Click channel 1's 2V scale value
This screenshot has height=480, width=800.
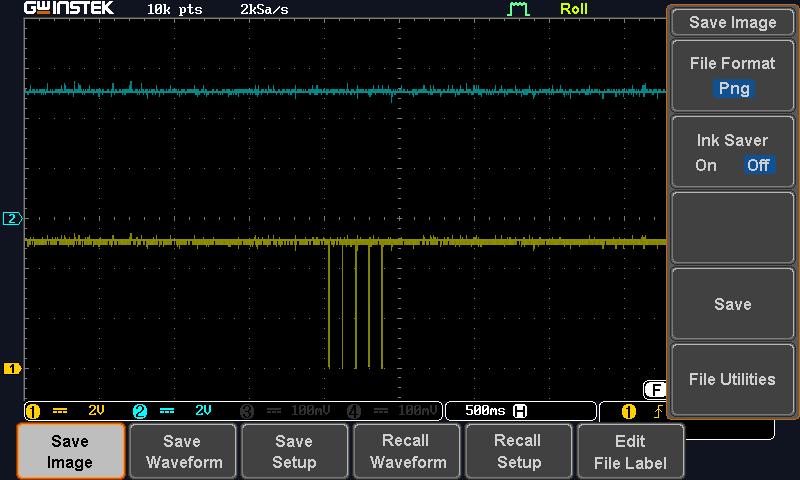click(96, 411)
